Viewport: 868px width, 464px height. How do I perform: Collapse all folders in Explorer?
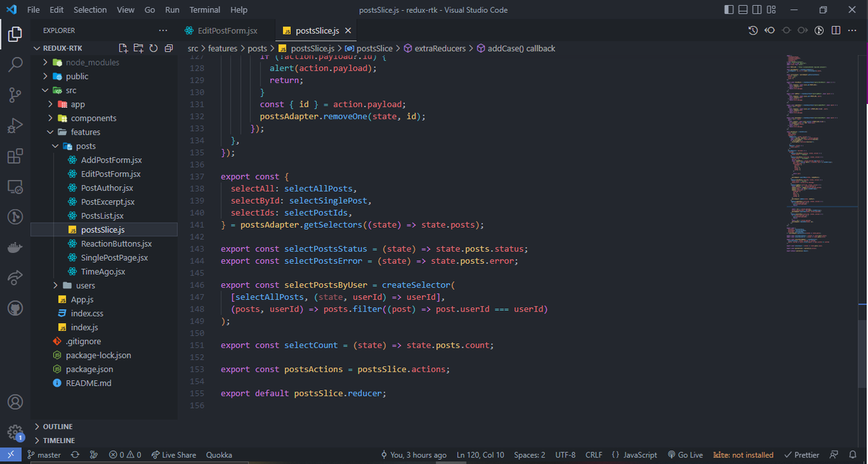click(x=169, y=48)
